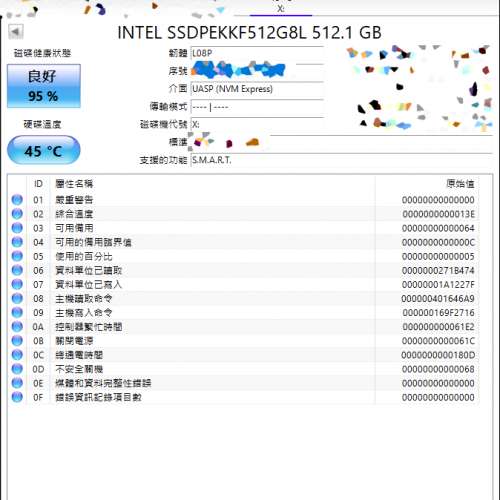This screenshot has height=500, width=500.
Task: Select the 主機讀取命令 attribute name
Action: click(x=84, y=299)
